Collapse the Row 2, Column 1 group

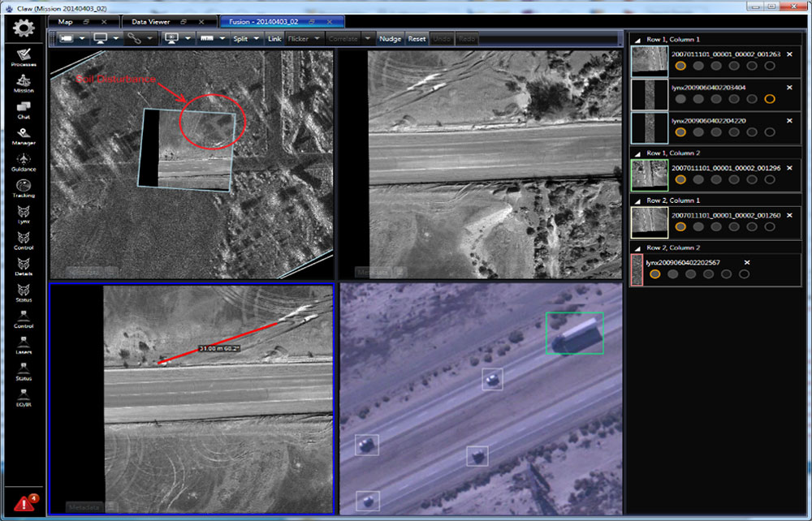(x=637, y=200)
